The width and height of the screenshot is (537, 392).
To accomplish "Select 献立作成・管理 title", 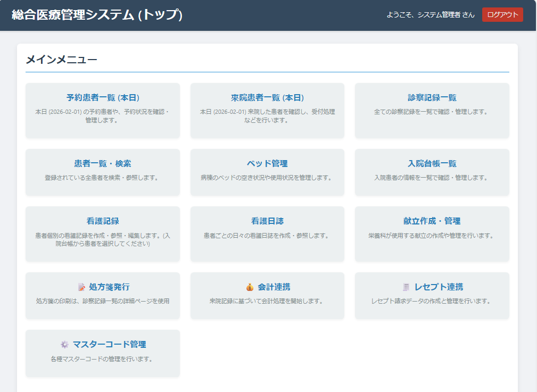I will click(432, 221).
